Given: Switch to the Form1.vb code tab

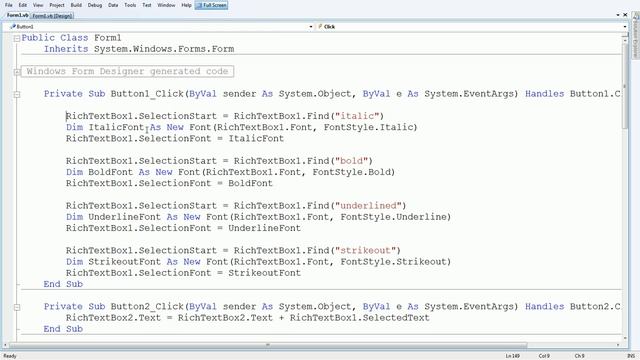Looking at the screenshot, I should 17,16.
